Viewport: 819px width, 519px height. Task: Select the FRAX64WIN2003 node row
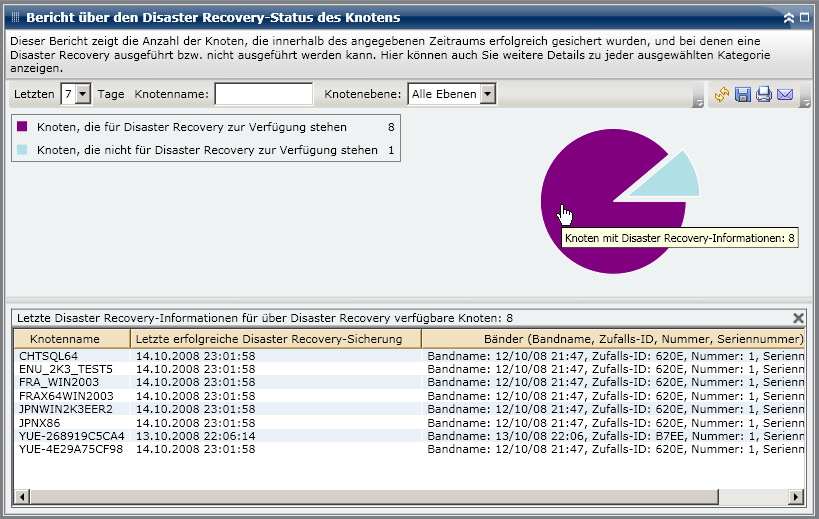(409, 396)
